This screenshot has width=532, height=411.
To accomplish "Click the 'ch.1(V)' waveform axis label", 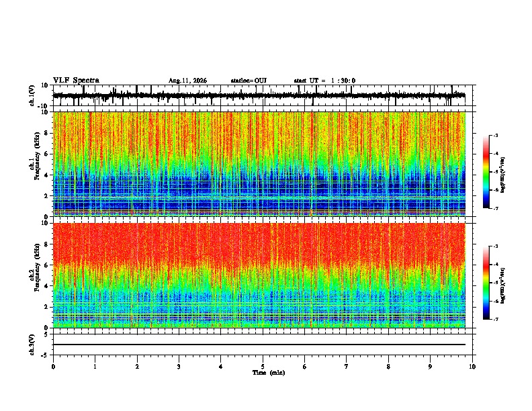I will click(32, 95).
